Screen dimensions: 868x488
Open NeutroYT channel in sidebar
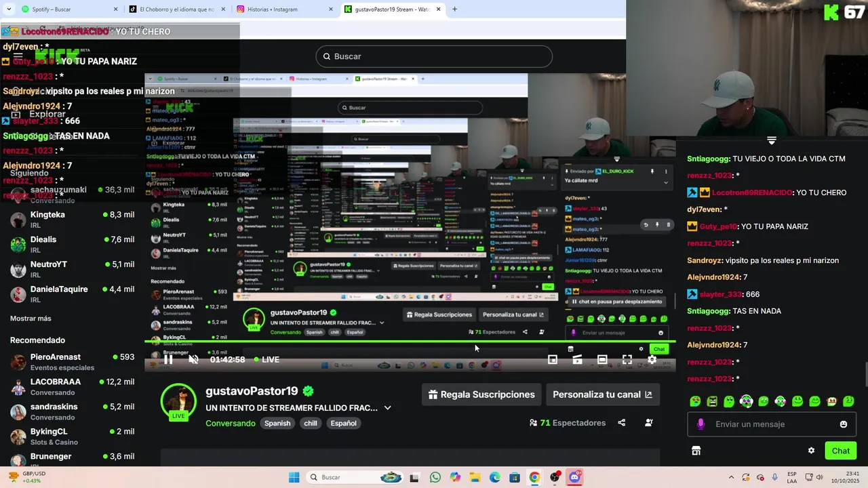72,269
